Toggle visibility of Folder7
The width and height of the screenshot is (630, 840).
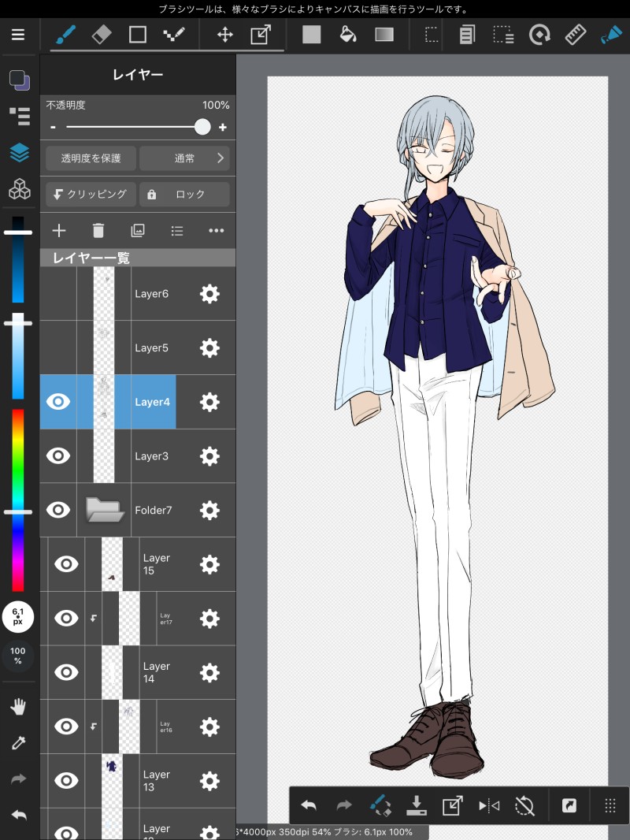click(57, 510)
